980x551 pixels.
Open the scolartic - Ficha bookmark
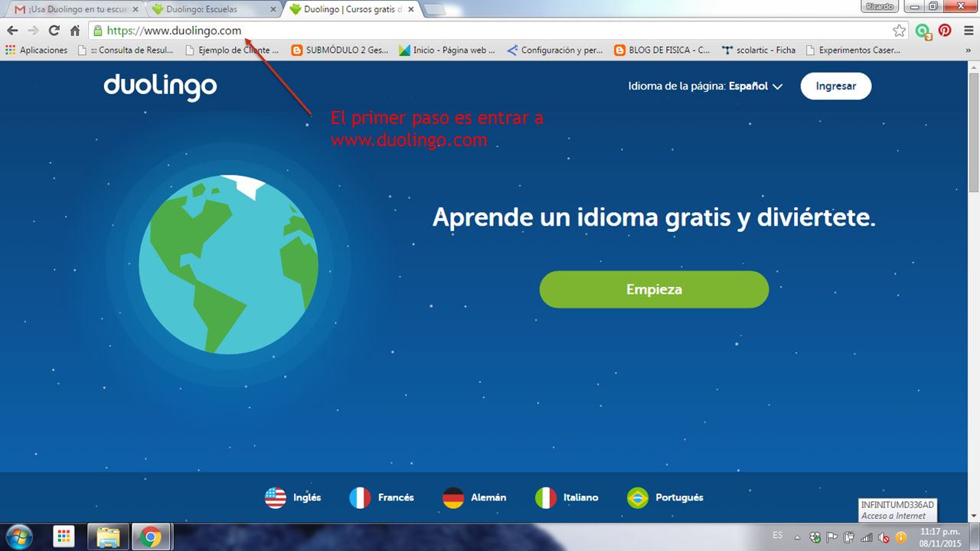coord(759,51)
